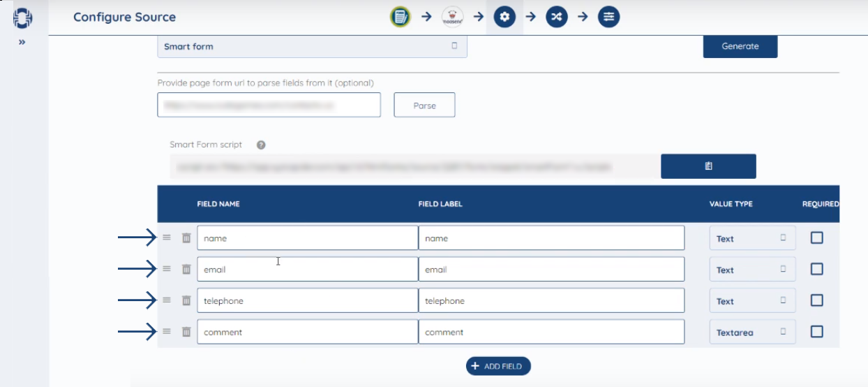868x387 pixels.
Task: Go to the first wizard step form icon
Action: [x=400, y=17]
